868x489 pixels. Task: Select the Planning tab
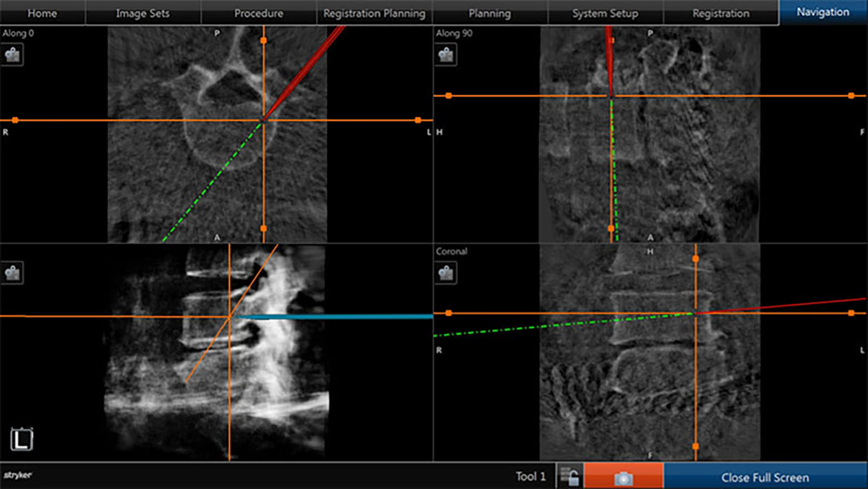[x=490, y=13]
